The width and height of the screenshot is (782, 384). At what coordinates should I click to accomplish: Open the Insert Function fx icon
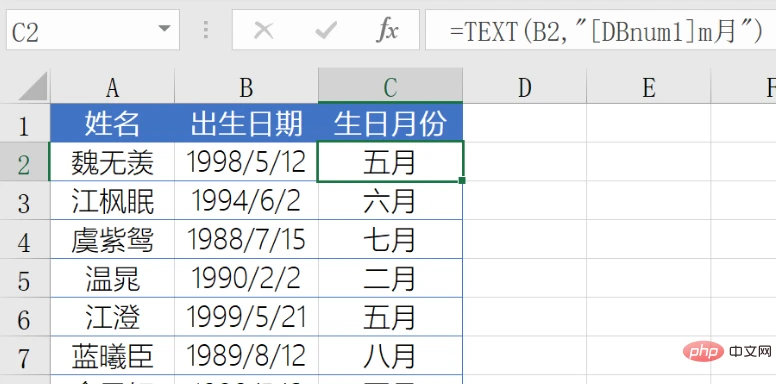388,31
